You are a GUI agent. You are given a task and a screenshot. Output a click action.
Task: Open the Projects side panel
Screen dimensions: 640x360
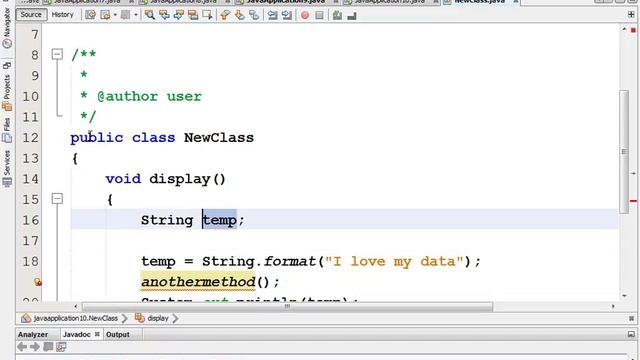coord(7,92)
